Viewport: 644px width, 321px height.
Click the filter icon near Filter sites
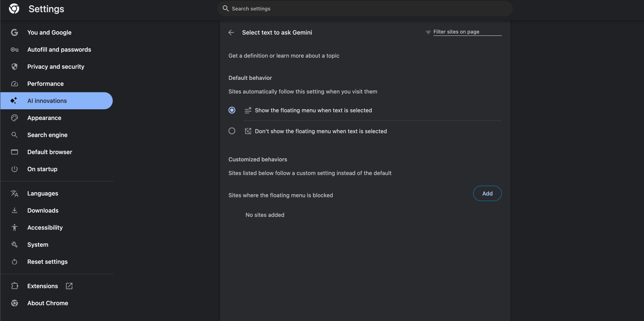click(428, 32)
